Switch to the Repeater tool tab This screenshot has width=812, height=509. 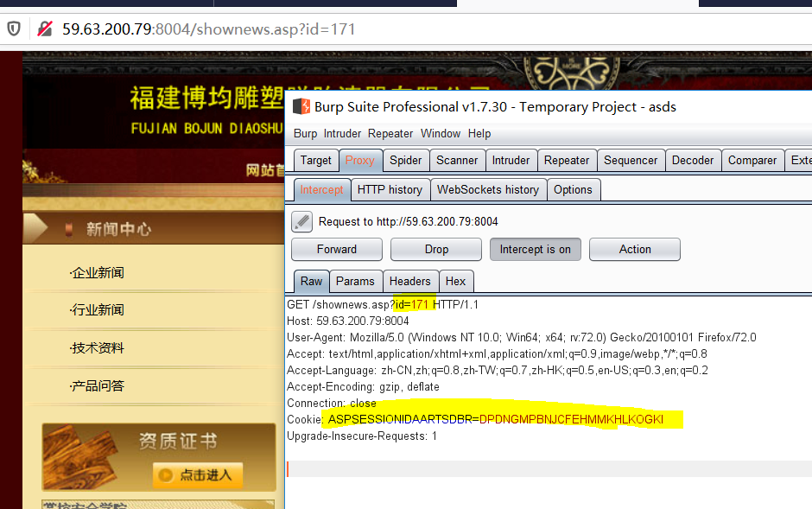click(567, 161)
